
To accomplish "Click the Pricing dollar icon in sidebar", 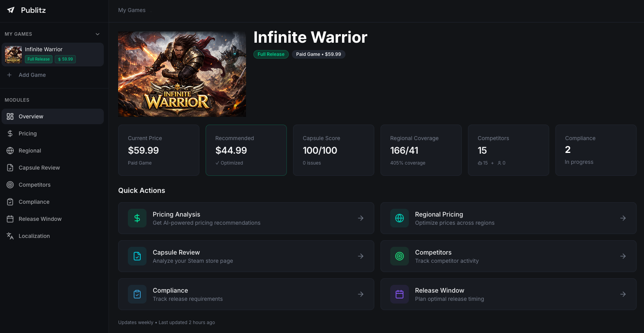I will pyautogui.click(x=10, y=134).
